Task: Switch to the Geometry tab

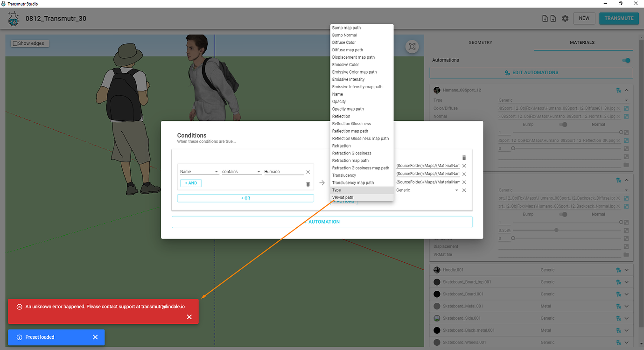Action: [x=480, y=42]
